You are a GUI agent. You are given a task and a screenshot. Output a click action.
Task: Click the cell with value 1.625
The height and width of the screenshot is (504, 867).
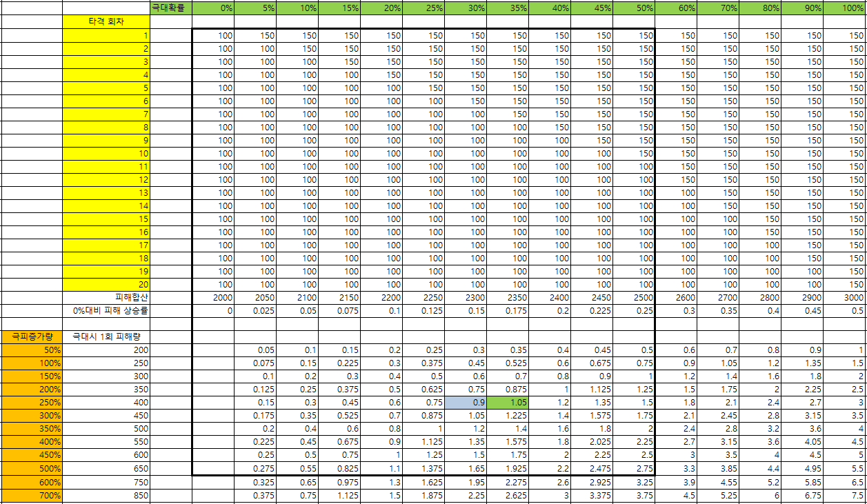coord(423,482)
